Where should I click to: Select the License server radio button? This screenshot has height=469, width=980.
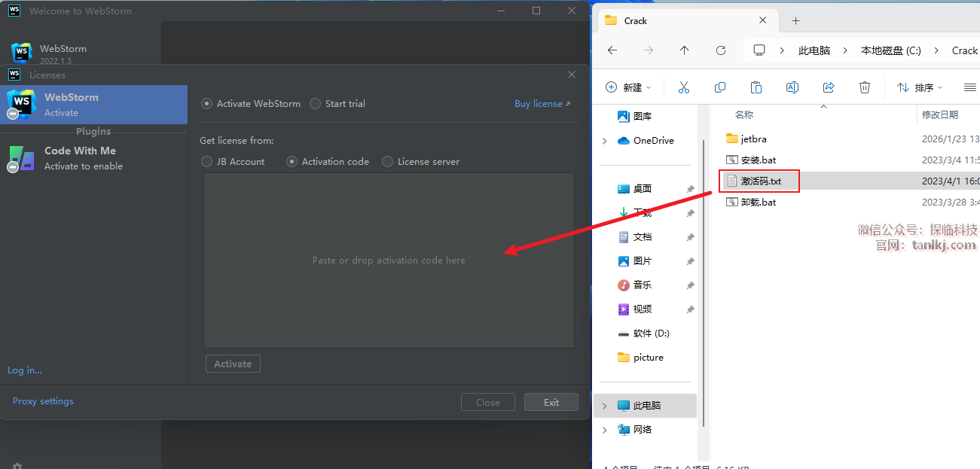pos(388,161)
